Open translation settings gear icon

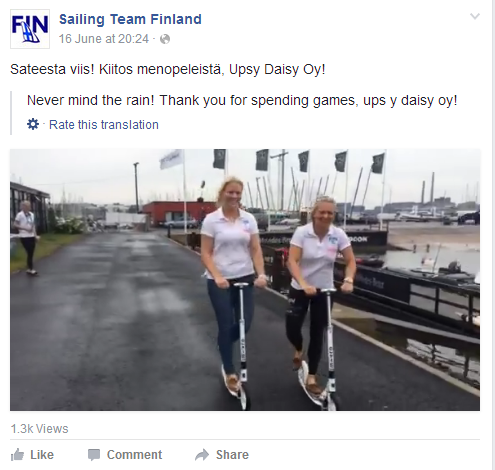(x=33, y=124)
